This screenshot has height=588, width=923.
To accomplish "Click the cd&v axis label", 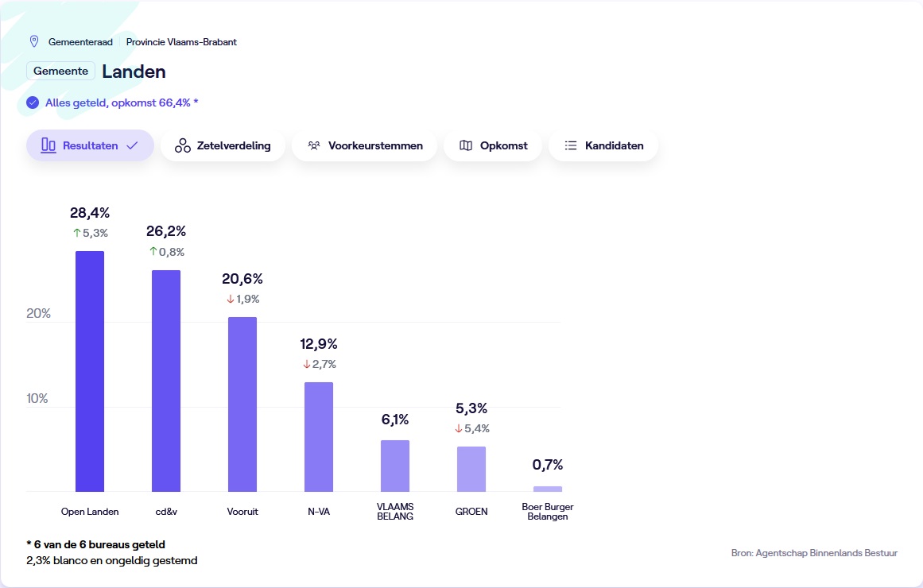I will [166, 512].
